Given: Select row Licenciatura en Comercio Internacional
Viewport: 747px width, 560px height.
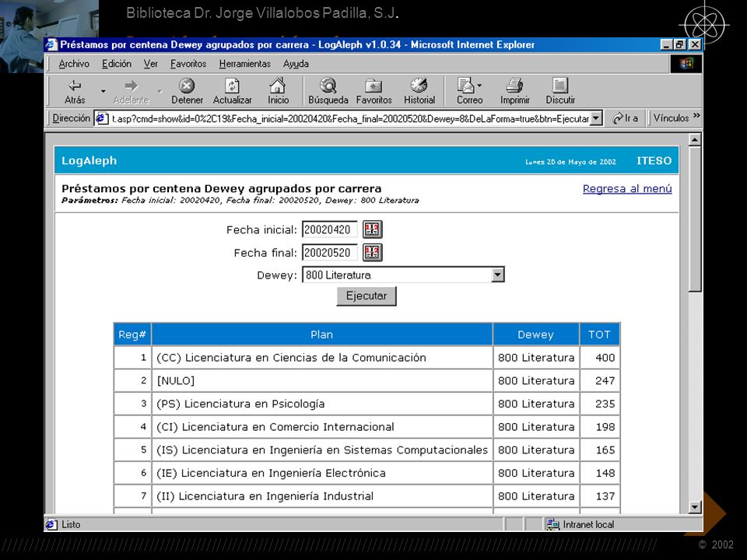Looking at the screenshot, I should (x=366, y=427).
